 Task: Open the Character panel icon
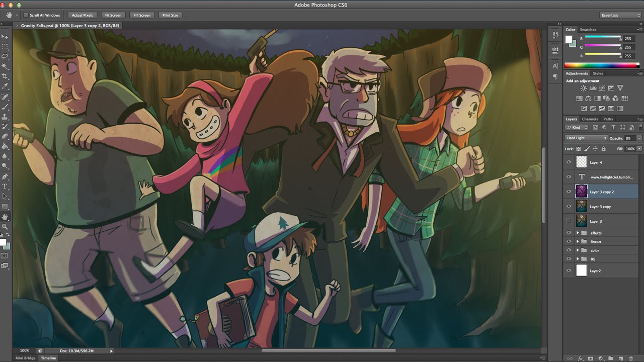[555, 66]
